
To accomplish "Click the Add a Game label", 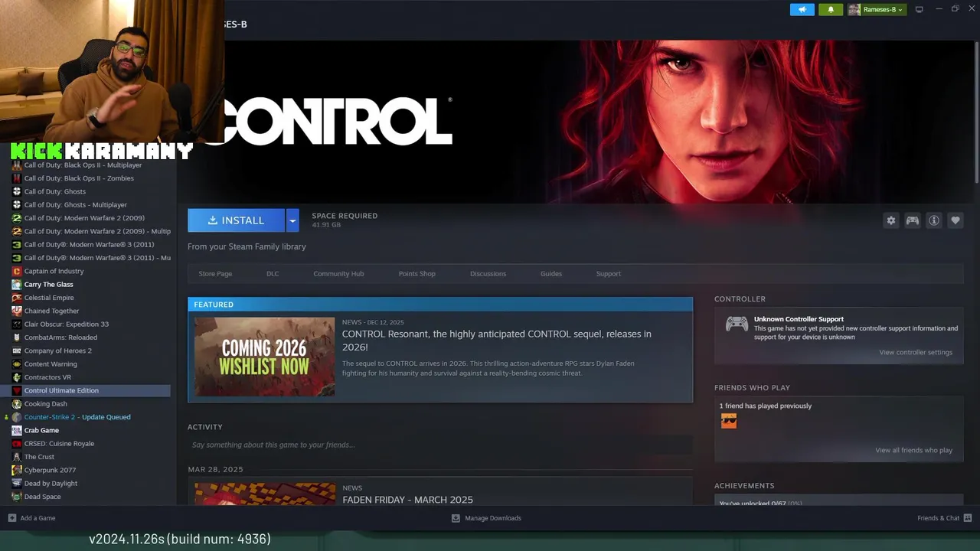I will pyautogui.click(x=38, y=518).
